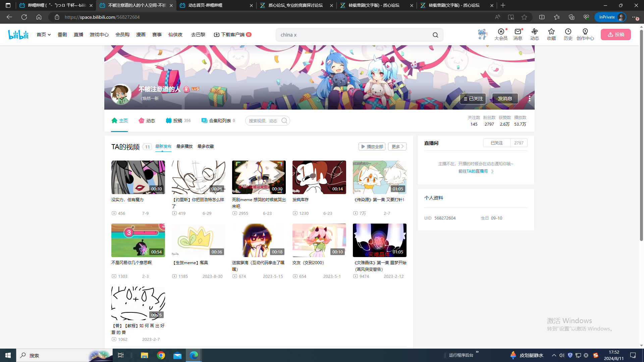The height and width of the screenshot is (362, 644).
Task: Expand the taskbar 运行程序后台 chevron
Action: (477, 352)
